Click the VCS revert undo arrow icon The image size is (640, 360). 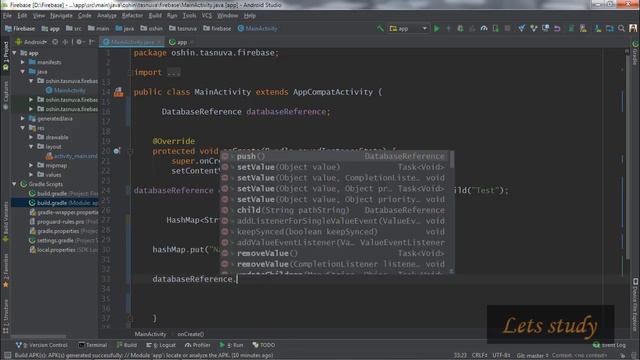(x=557, y=29)
